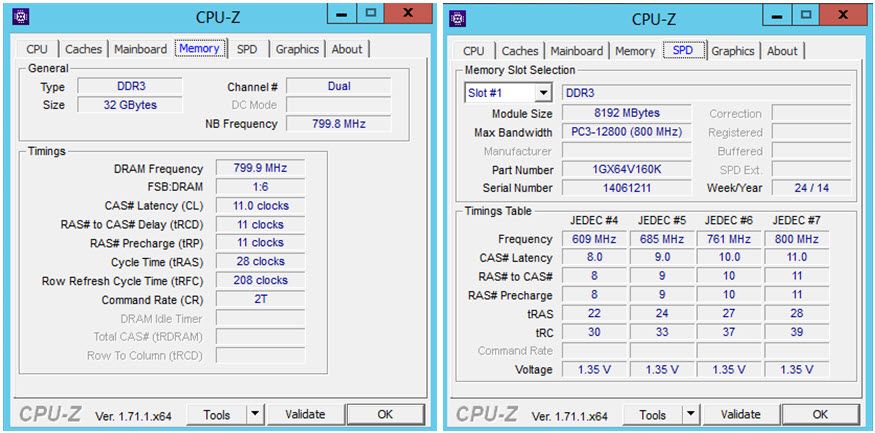Click the JEDEC #5 frequency 685 MHz cell
This screenshot has width=875, height=433.
pyautogui.click(x=662, y=239)
